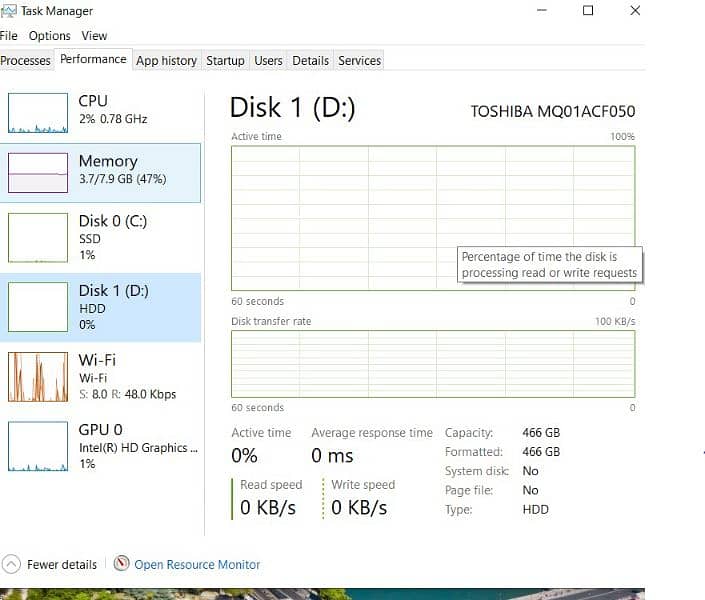This screenshot has width=705, height=600.
Task: Click the TOSHIBA MQ01ACF050 model name
Action: pos(553,112)
